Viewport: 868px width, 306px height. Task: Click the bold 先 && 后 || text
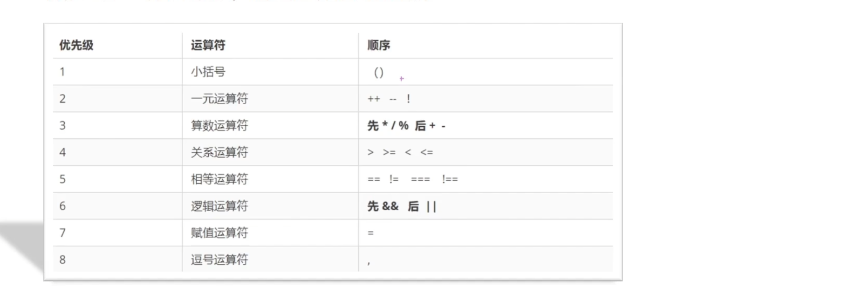pos(402,206)
